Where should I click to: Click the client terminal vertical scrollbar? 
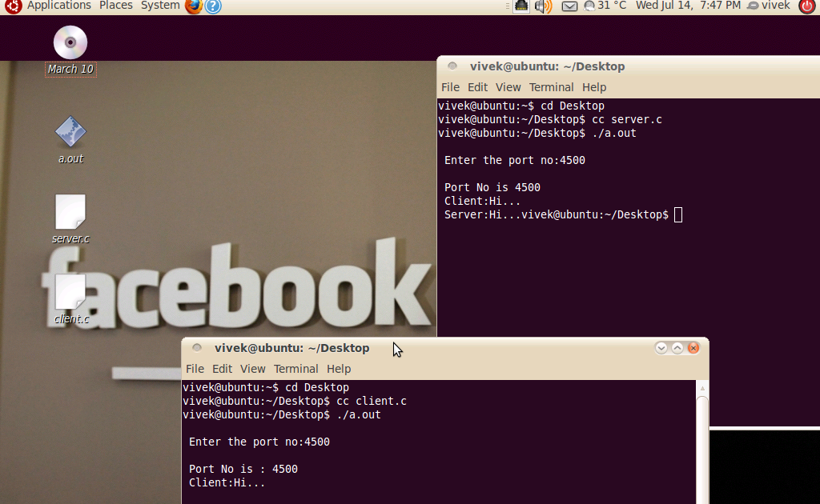tap(702, 447)
